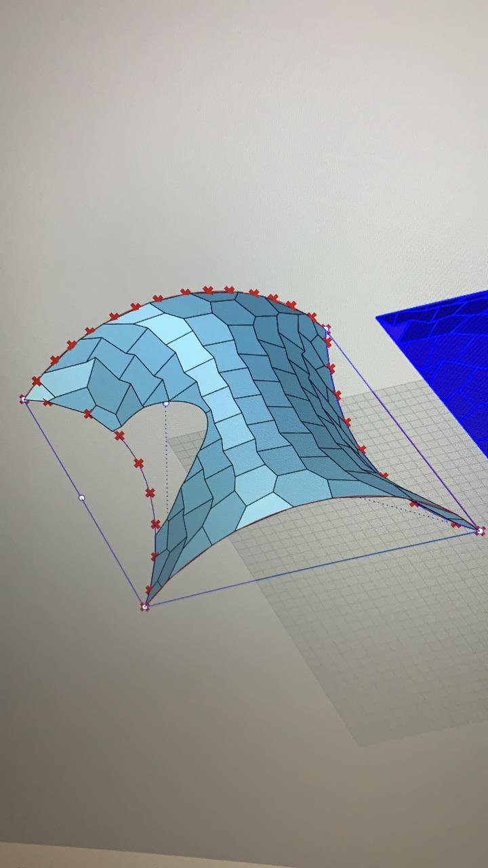Select the large faceted panels on left mesh wing
The image size is (488, 868).
(x=108, y=380)
